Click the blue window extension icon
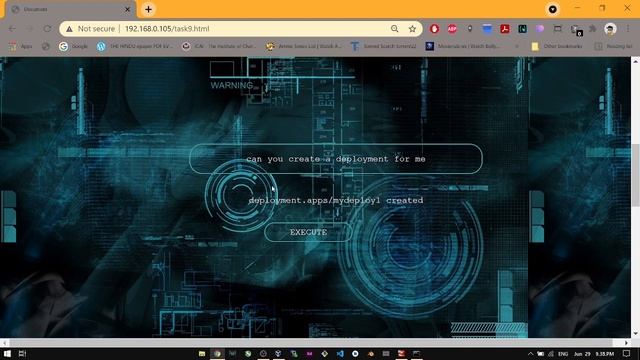The width and height of the screenshot is (640, 360). pos(487,29)
